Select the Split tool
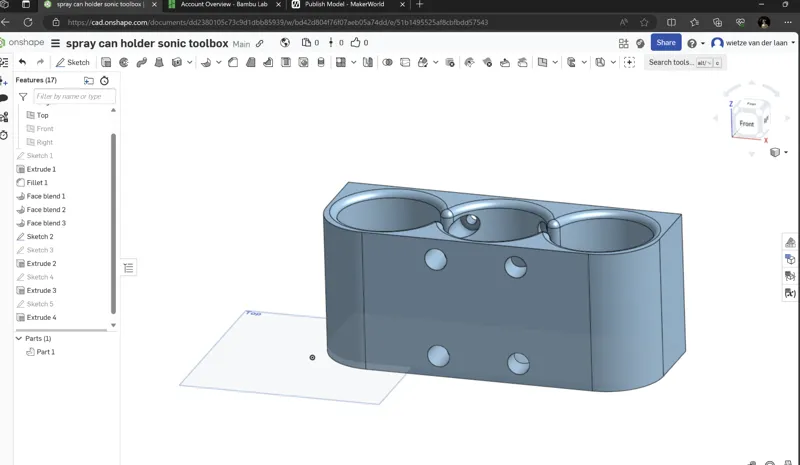Screen dimensions: 800x465 pos(405,62)
